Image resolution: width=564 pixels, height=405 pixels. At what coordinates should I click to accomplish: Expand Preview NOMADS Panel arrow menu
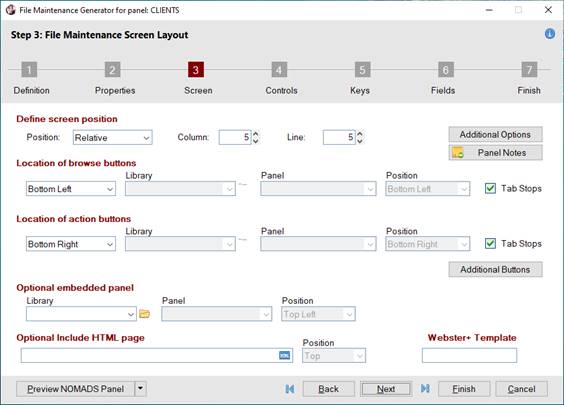141,388
